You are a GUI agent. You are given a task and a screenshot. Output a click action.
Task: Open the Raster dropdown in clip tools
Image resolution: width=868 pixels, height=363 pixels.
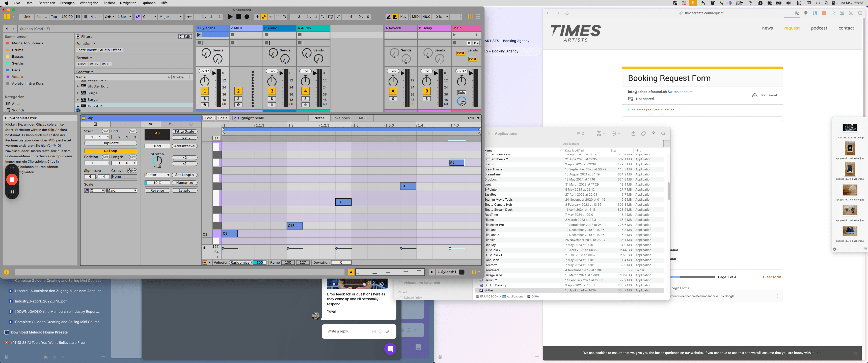(157, 175)
